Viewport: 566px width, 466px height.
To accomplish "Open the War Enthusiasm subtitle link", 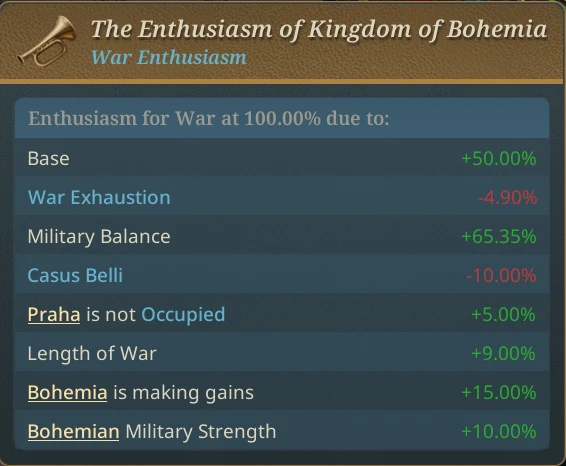I will 169,57.
